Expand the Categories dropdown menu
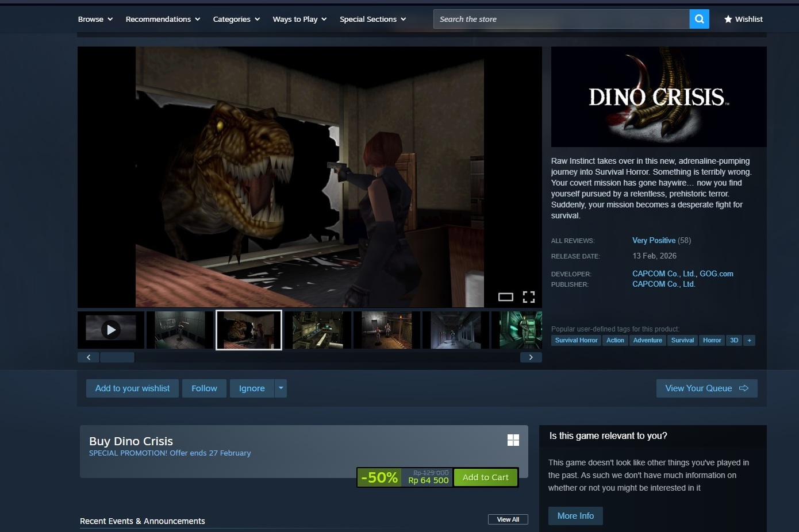This screenshot has height=532, width=799. click(x=236, y=20)
